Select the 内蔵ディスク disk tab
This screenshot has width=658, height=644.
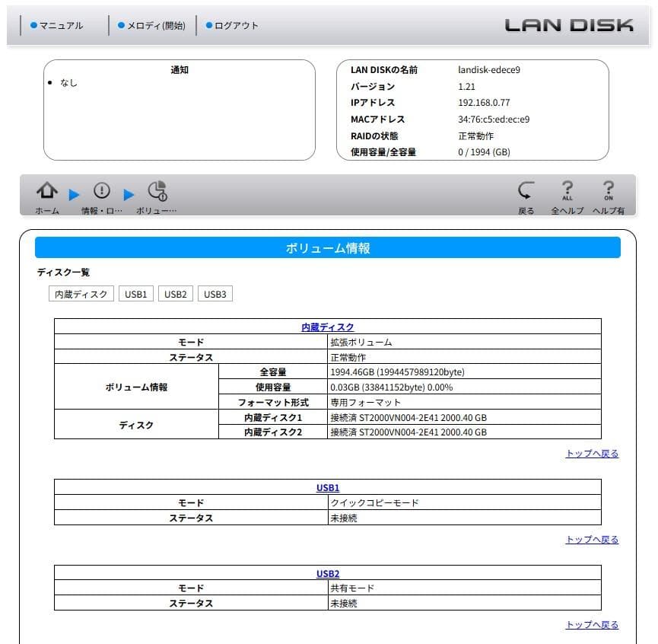click(x=80, y=293)
